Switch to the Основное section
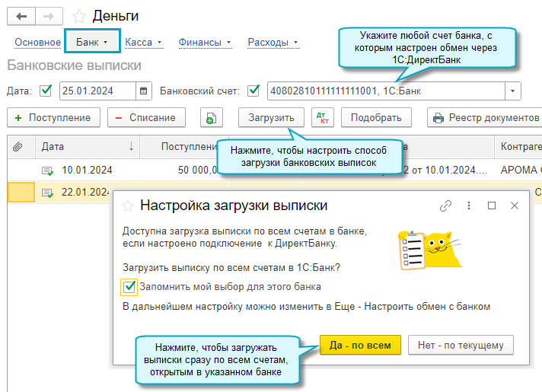This screenshot has width=542, height=392. (x=37, y=42)
